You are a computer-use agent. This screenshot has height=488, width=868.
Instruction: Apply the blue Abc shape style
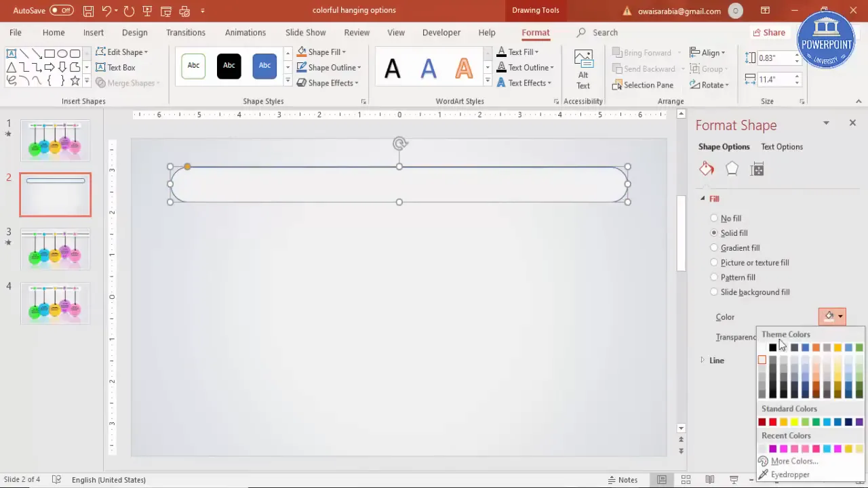pyautogui.click(x=264, y=66)
